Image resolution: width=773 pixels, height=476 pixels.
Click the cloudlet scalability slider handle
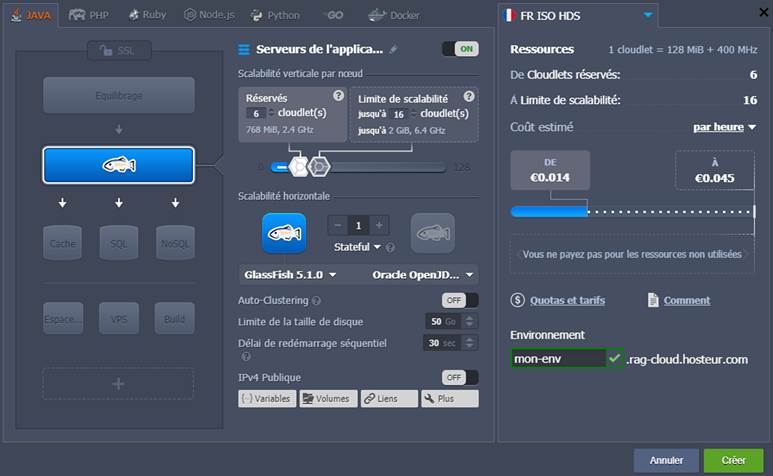[318, 167]
